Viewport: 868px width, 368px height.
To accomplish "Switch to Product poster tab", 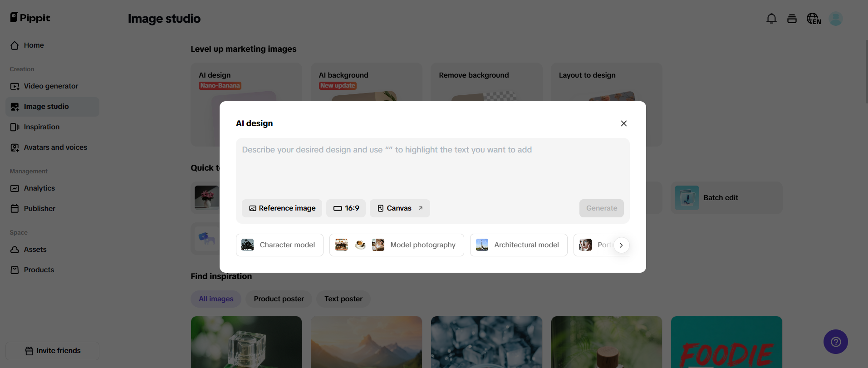I will pos(279,299).
